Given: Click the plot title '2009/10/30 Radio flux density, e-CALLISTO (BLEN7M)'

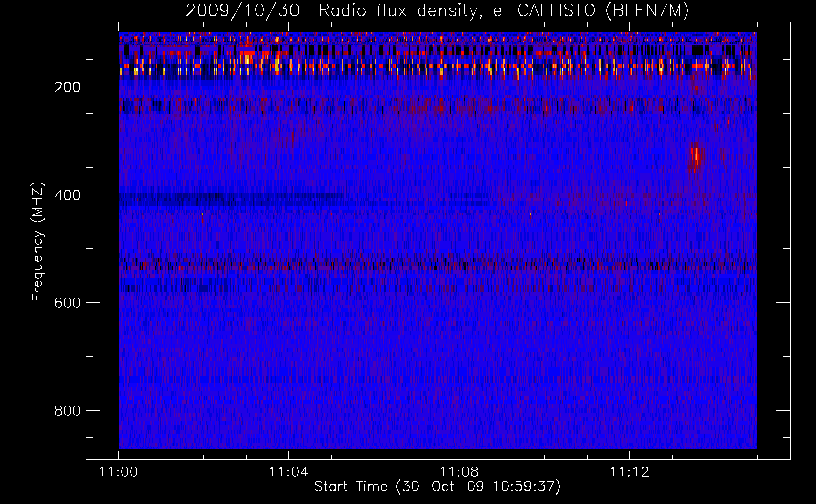Looking at the screenshot, I should (437, 10).
